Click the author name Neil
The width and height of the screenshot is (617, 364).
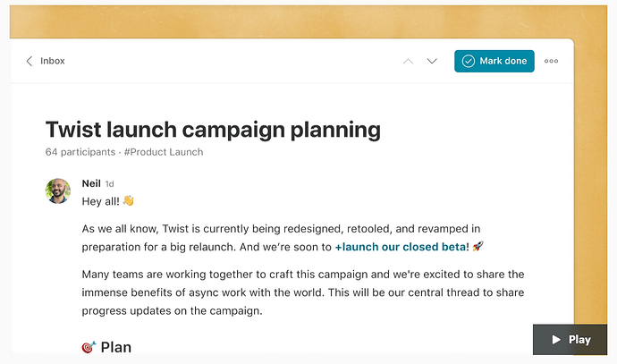click(91, 182)
